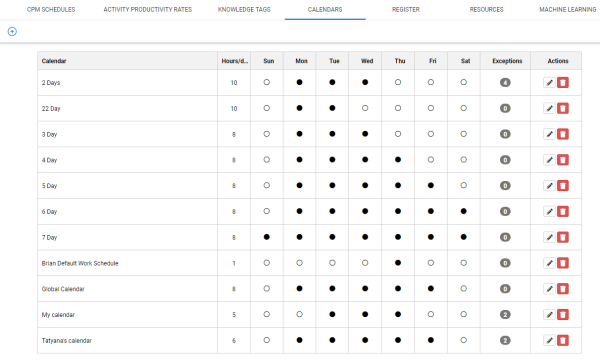Delete the My calendar row
Screen dimensions: 600x361
point(563,315)
